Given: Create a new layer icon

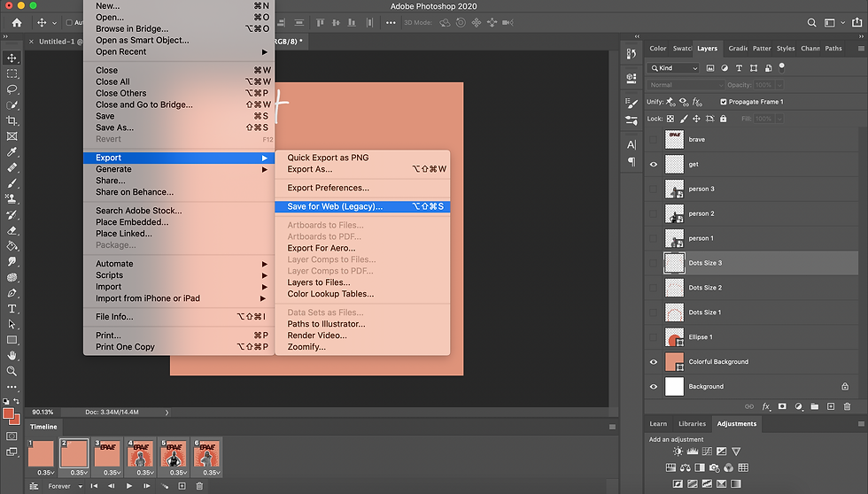Looking at the screenshot, I should coord(831,406).
